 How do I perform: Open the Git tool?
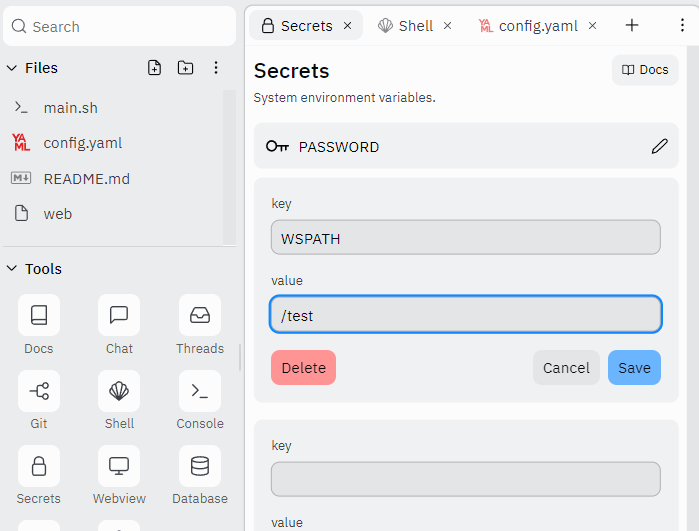pos(39,391)
